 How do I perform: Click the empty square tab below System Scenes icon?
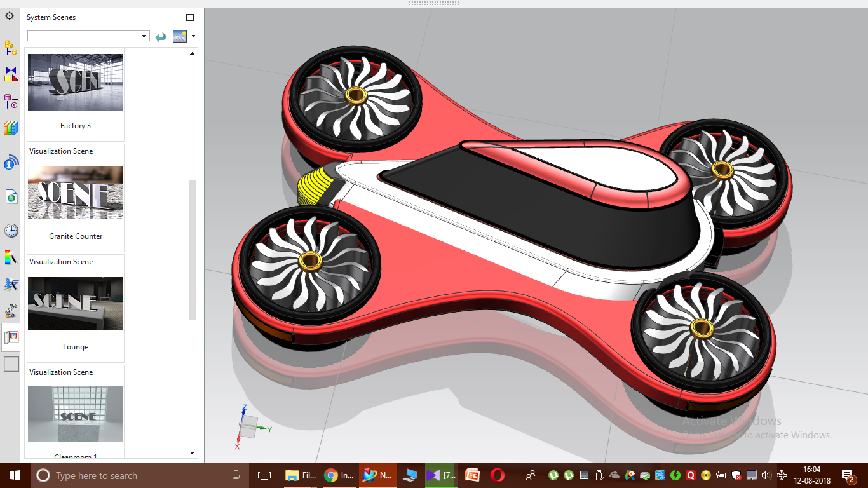click(x=11, y=364)
